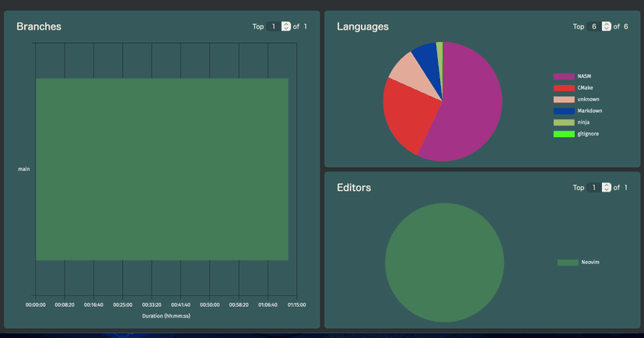Click the main branch duration bar
Image resolution: width=644 pixels, height=338 pixels.
(162, 169)
